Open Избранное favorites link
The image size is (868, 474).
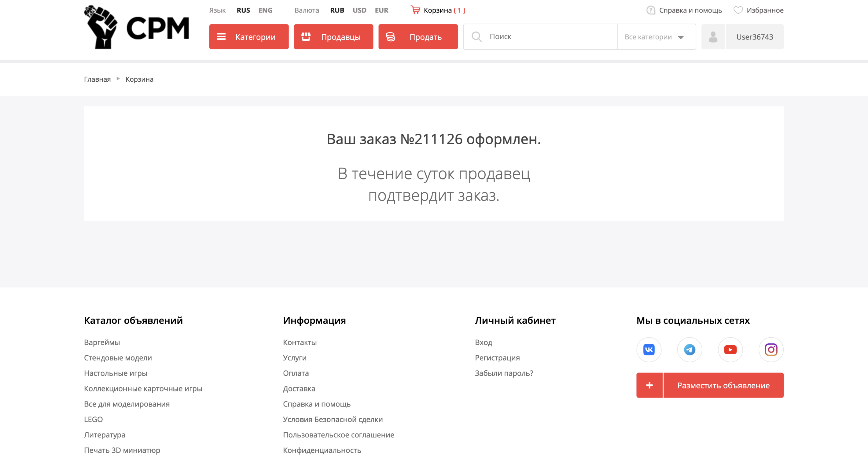[x=765, y=10]
